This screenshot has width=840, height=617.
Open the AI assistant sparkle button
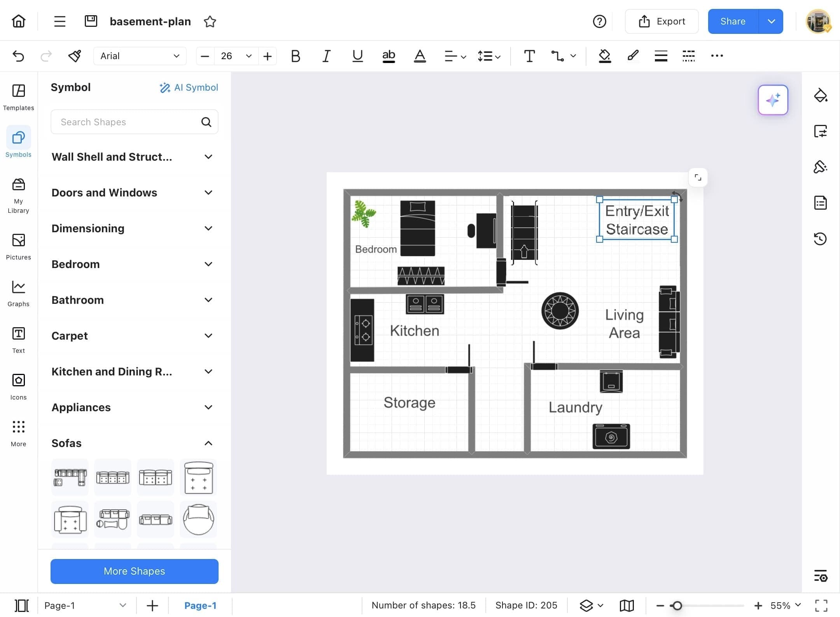pyautogui.click(x=773, y=100)
